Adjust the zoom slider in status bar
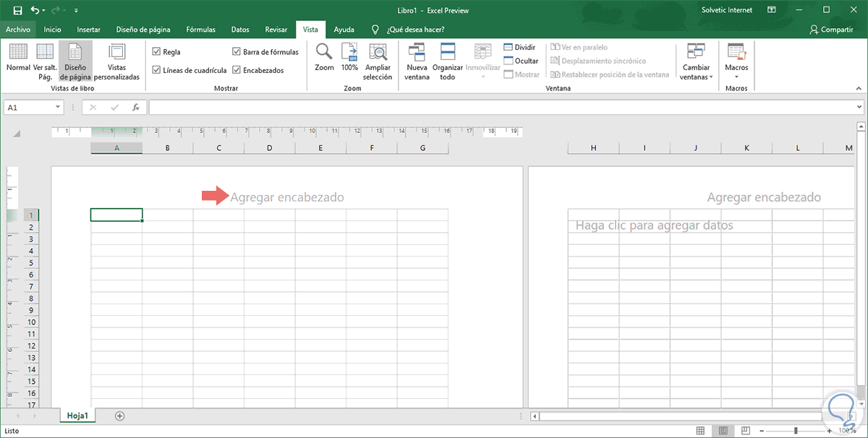 (x=796, y=431)
